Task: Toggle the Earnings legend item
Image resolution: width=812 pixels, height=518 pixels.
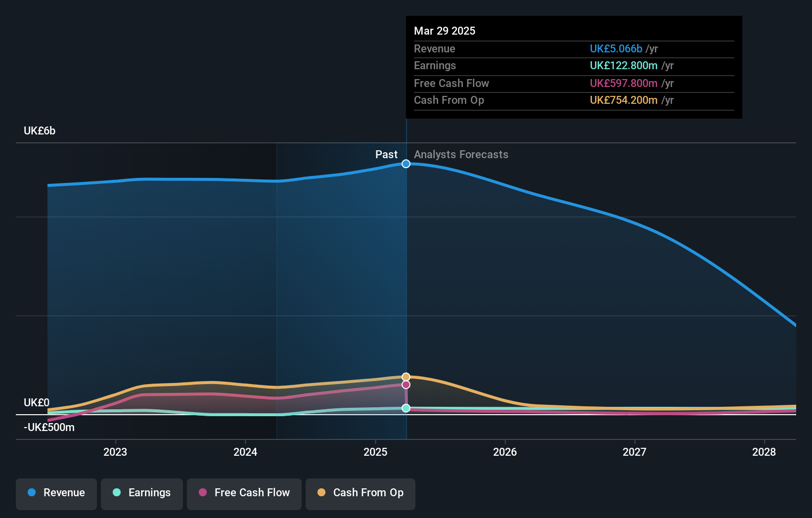Action: coord(142,493)
